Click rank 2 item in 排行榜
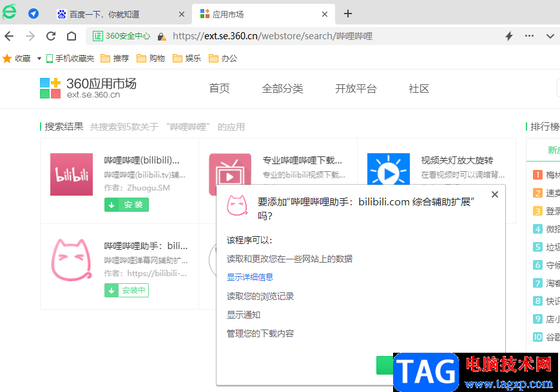 (x=546, y=193)
